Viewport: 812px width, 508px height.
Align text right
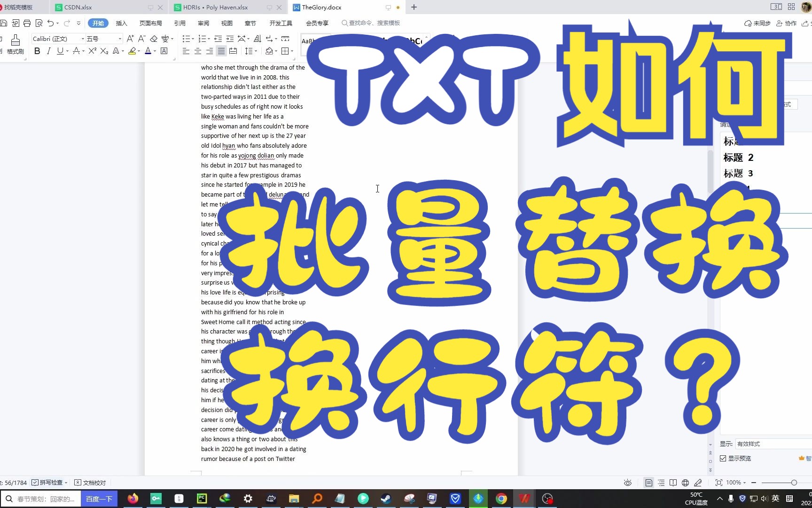[210, 51]
